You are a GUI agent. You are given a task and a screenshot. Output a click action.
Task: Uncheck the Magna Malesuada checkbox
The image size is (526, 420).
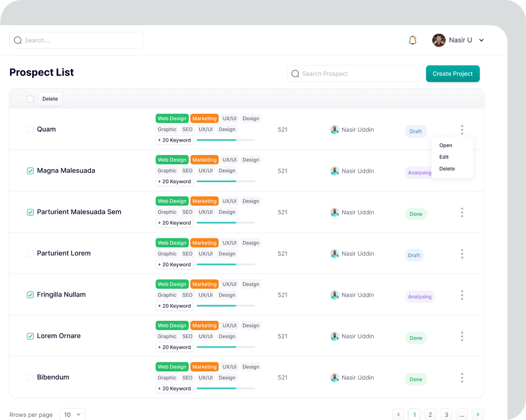(30, 171)
